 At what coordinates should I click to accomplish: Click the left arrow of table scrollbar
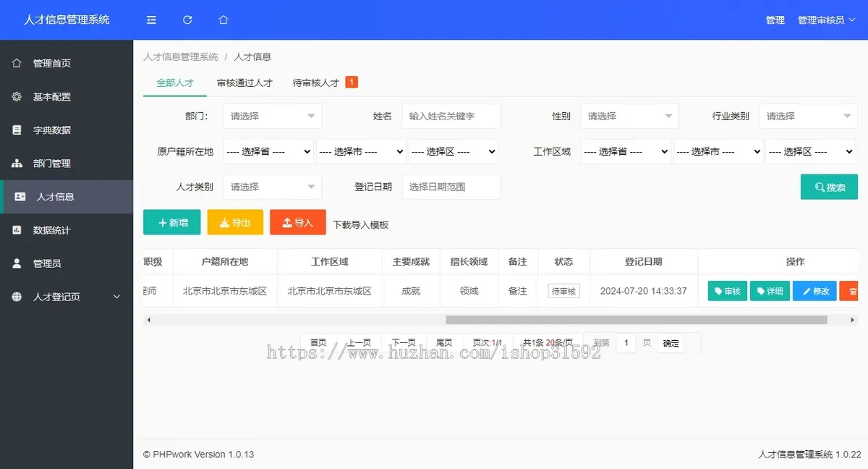tap(148, 320)
